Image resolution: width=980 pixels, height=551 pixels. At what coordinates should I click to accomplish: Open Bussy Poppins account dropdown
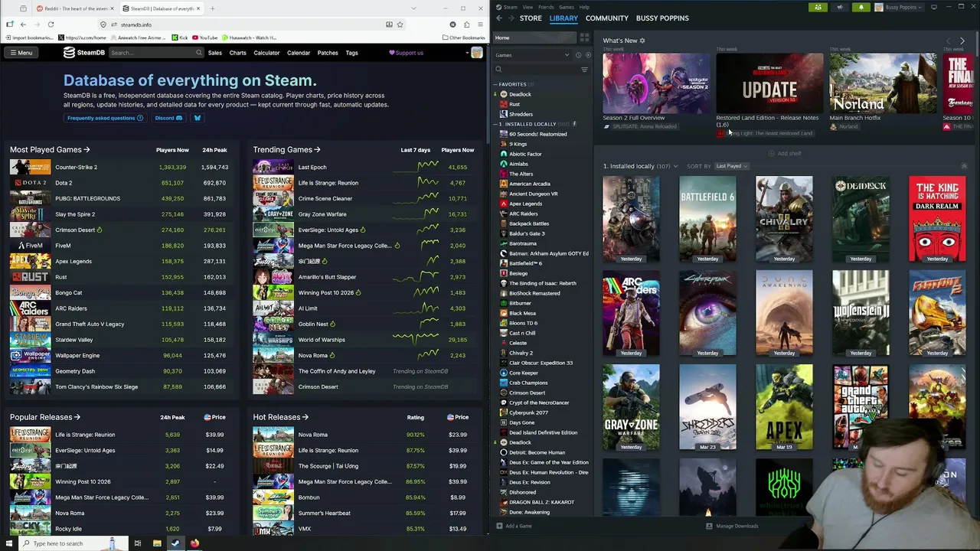[x=900, y=7]
